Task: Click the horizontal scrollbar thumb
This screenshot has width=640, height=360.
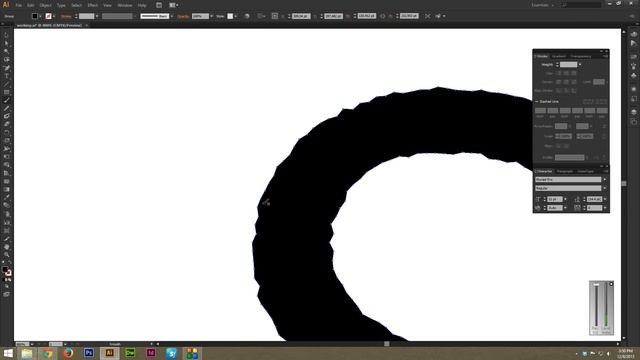Action: coord(387,344)
